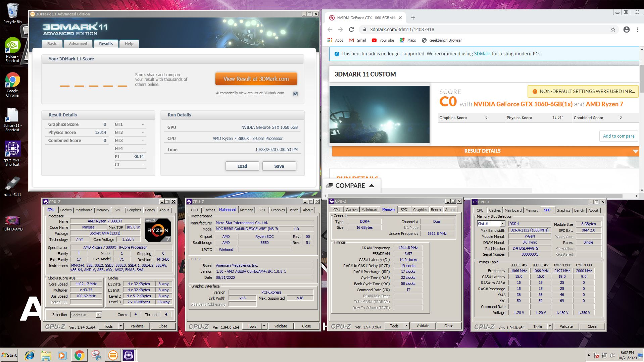Open About tab in the SPD CPU-Z window
This screenshot has height=362, width=644.
coord(593,210)
